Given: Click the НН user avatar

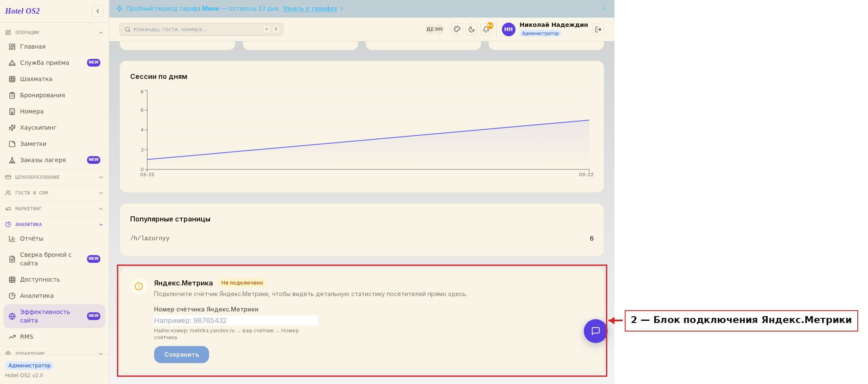Looking at the screenshot, I should (x=508, y=29).
